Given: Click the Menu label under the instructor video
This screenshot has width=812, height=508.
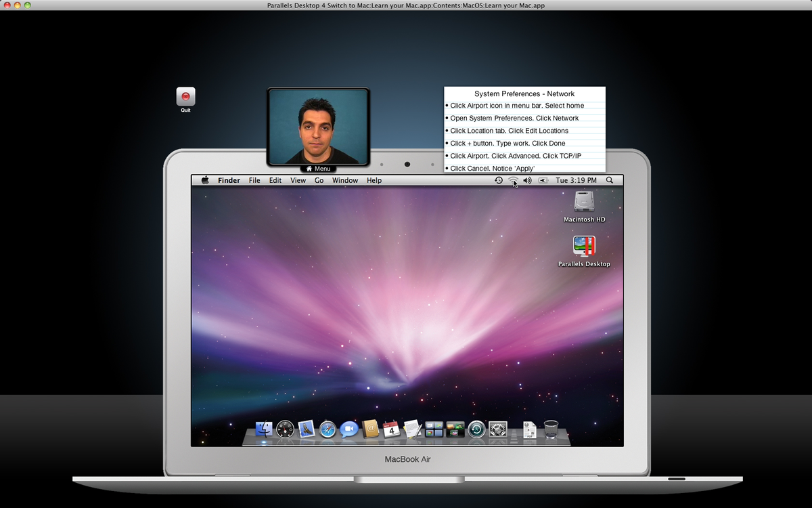Looking at the screenshot, I should pyautogui.click(x=318, y=168).
